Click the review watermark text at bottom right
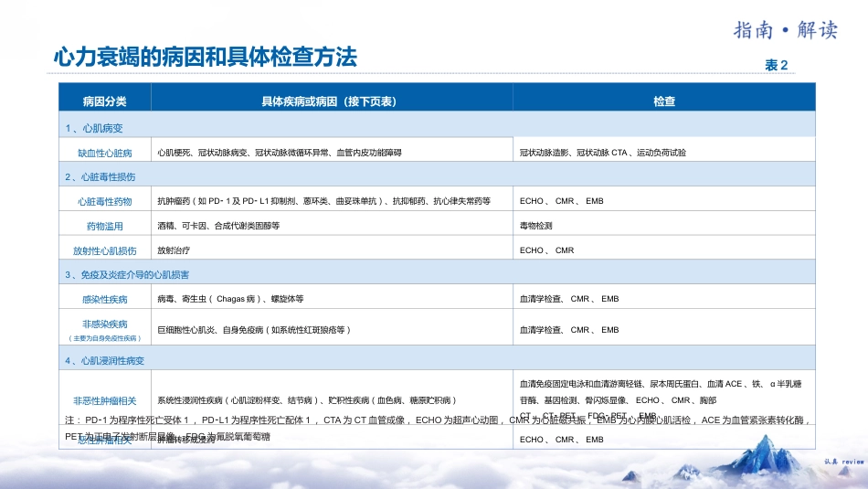Image resolution: width=868 pixels, height=489 pixels. click(x=843, y=462)
